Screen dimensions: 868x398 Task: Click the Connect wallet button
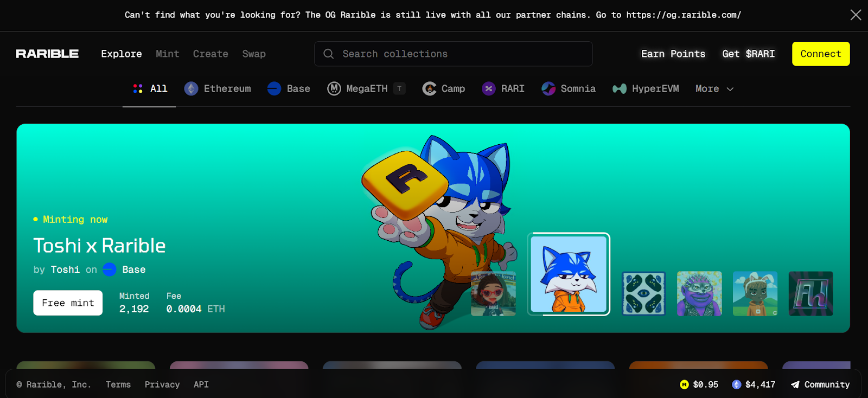coord(821,54)
